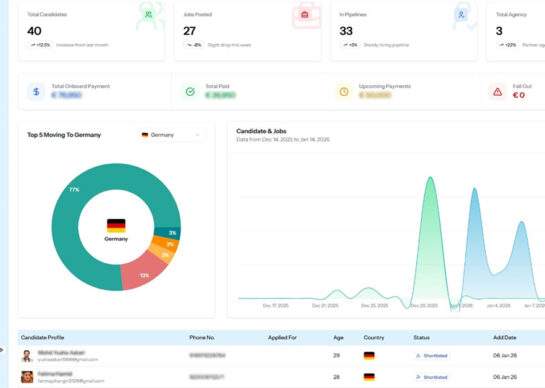Click the Age column header
The image size is (545, 388).
point(338,338)
